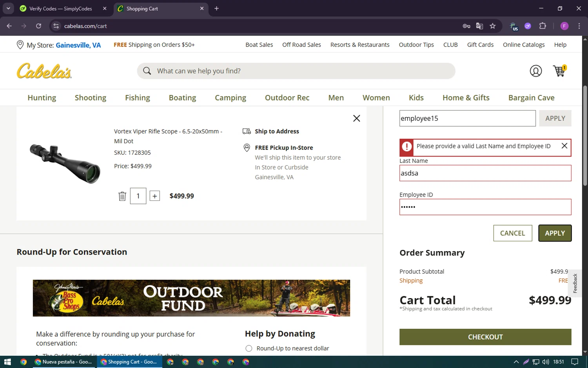
Task: Bookmark this page with the star icon
Action: tap(493, 26)
